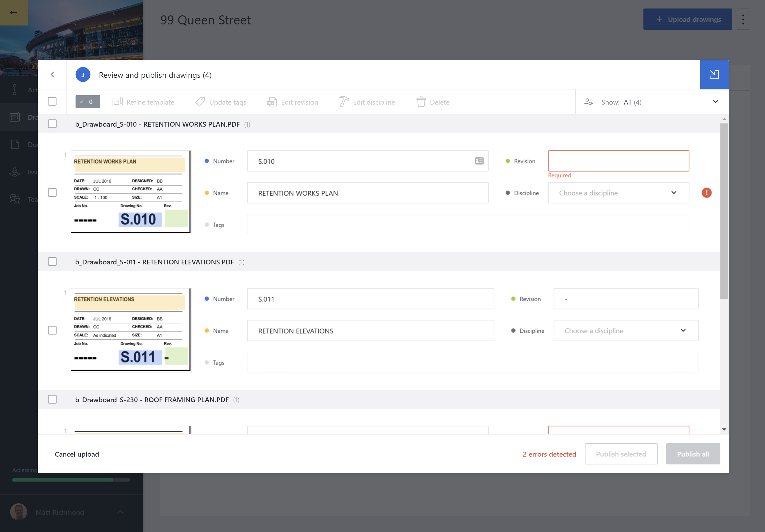
Task: Click the Documents sidebar icon
Action: [15, 145]
